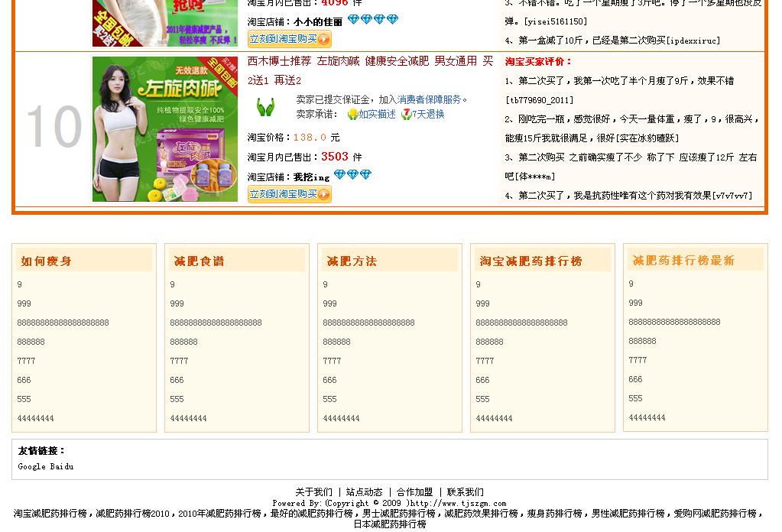Open 联系我们 in the footer

(466, 492)
